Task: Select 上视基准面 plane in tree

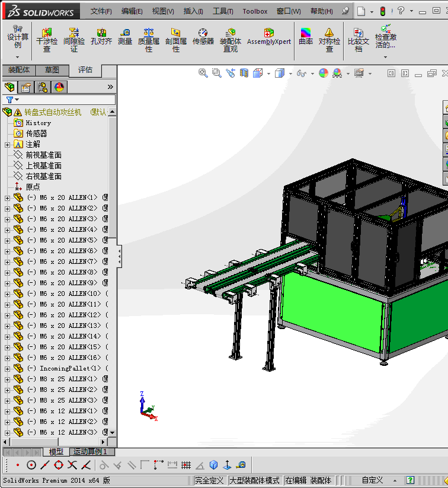Action: pyautogui.click(x=44, y=165)
